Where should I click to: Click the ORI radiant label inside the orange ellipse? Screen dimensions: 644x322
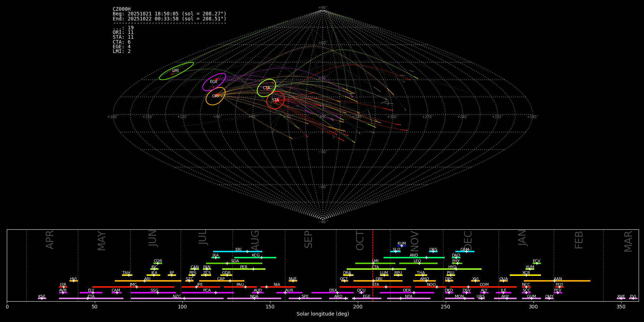(x=215, y=96)
